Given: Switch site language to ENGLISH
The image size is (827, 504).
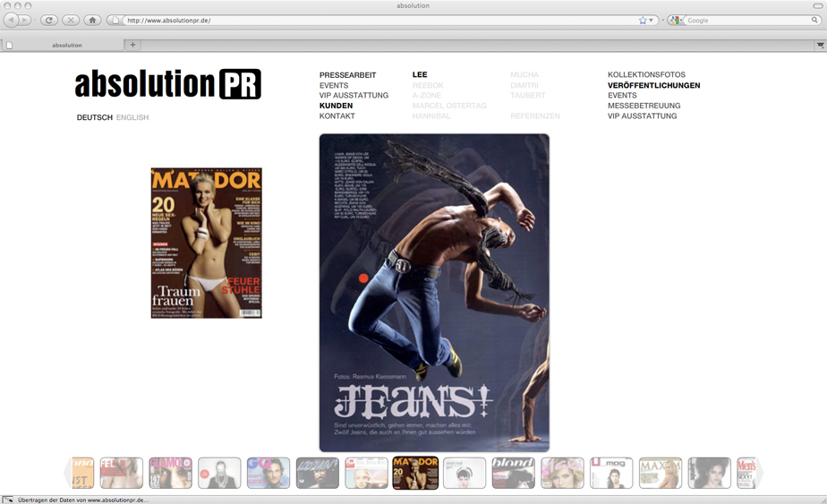Looking at the screenshot, I should [132, 117].
